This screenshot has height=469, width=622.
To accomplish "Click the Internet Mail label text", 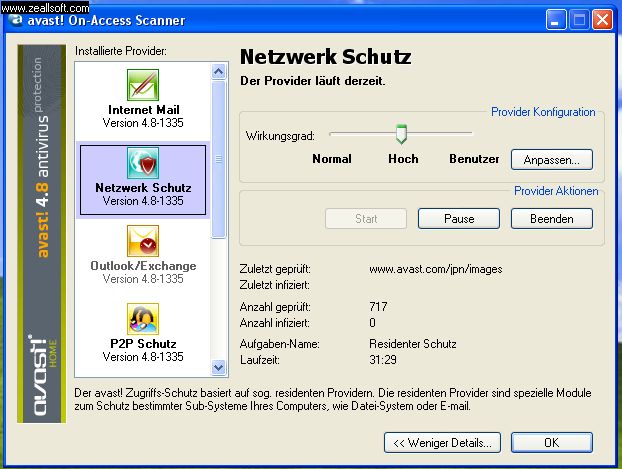I will [x=144, y=110].
